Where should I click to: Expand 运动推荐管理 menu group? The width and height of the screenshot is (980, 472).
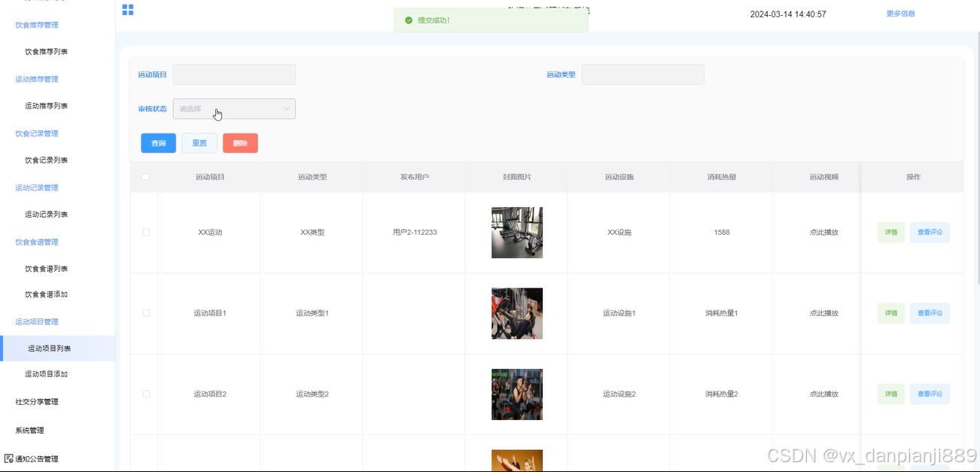pos(37,79)
